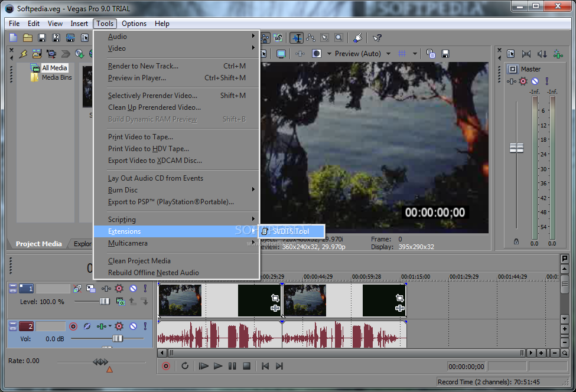Click the Dim Output icon in mixer
576x392 pixels.
tap(542, 54)
